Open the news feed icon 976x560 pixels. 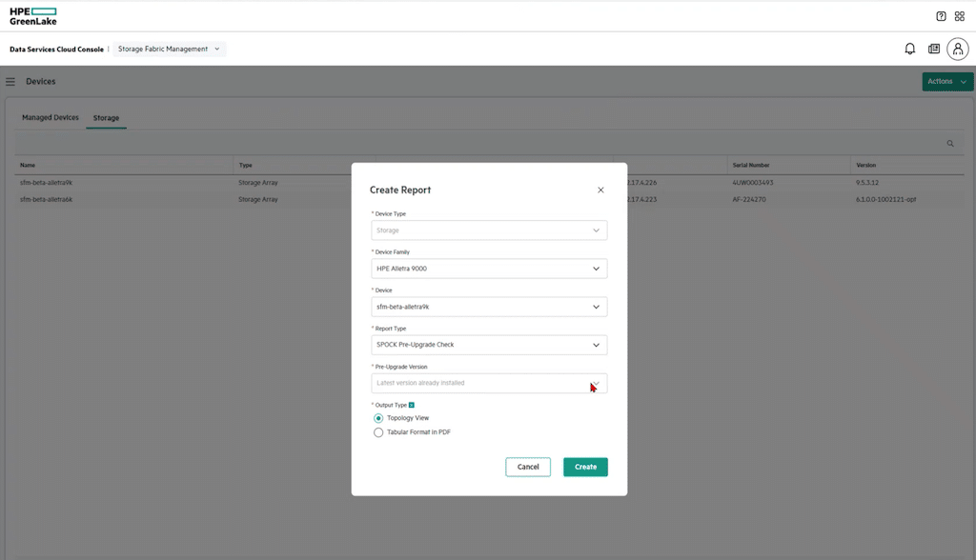click(x=934, y=49)
